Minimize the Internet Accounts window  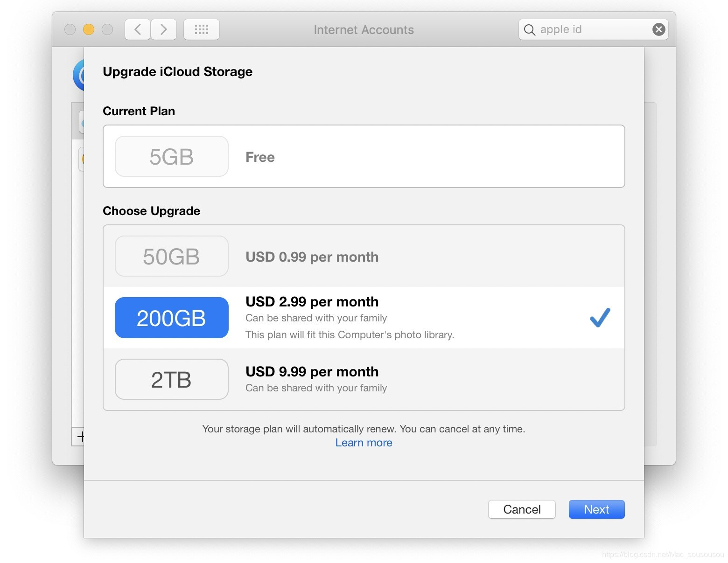tap(89, 29)
